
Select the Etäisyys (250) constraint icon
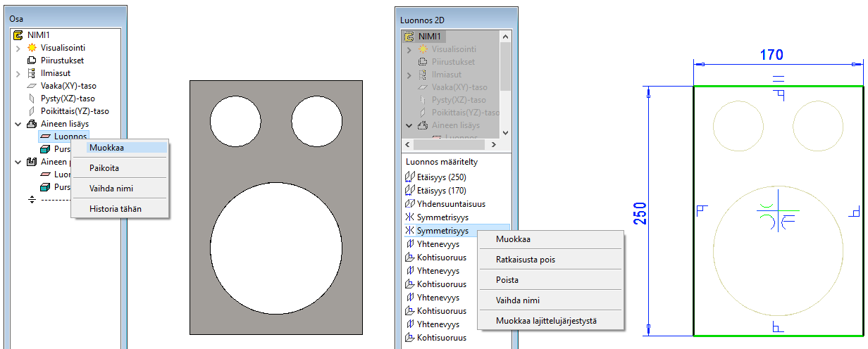[409, 177]
